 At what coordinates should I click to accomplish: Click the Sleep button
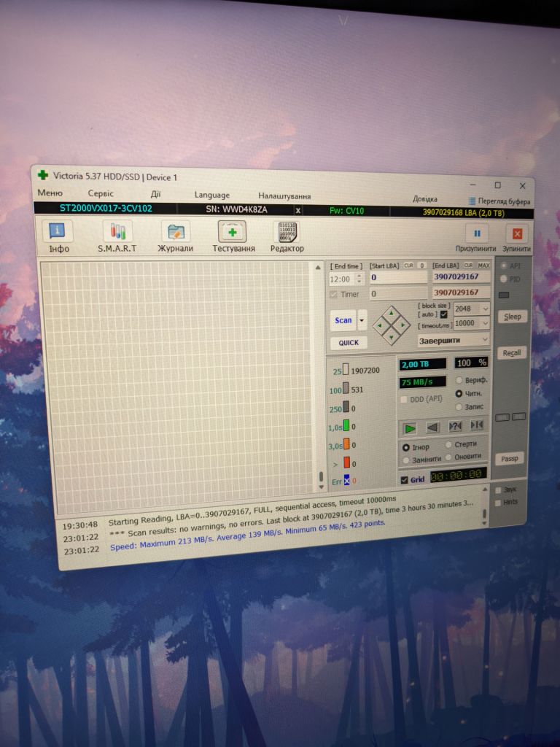pyautogui.click(x=512, y=317)
